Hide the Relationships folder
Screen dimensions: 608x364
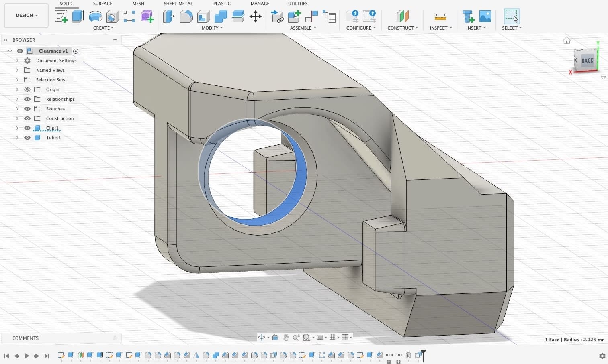tap(27, 99)
